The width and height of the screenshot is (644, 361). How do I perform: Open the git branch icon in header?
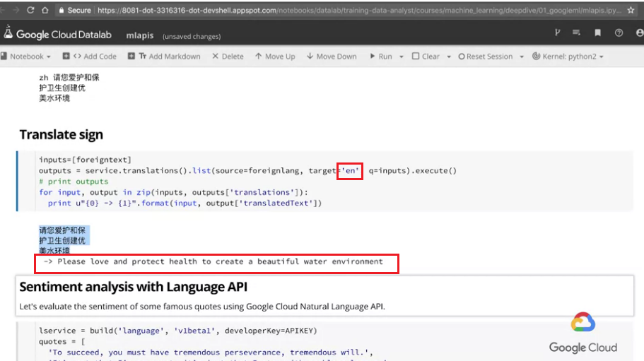click(557, 32)
